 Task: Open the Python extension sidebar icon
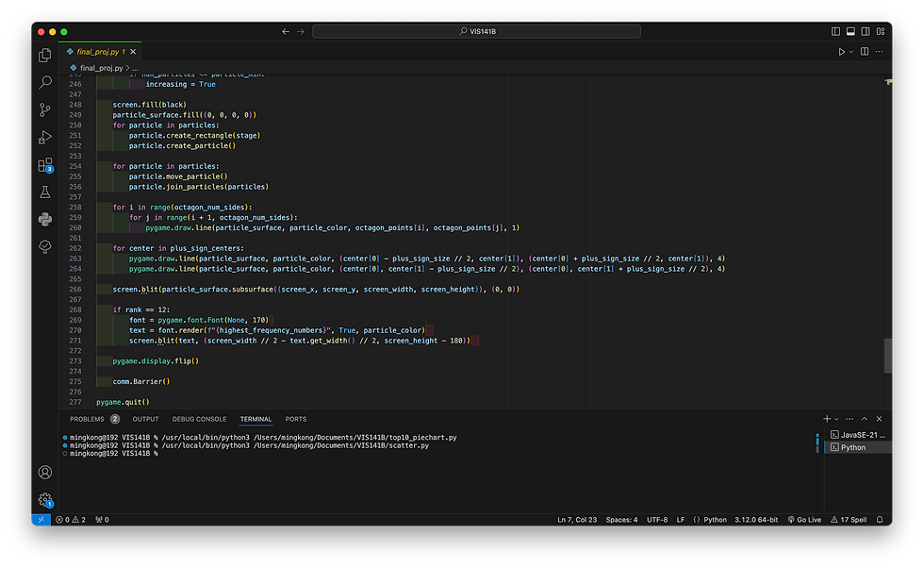point(44,219)
